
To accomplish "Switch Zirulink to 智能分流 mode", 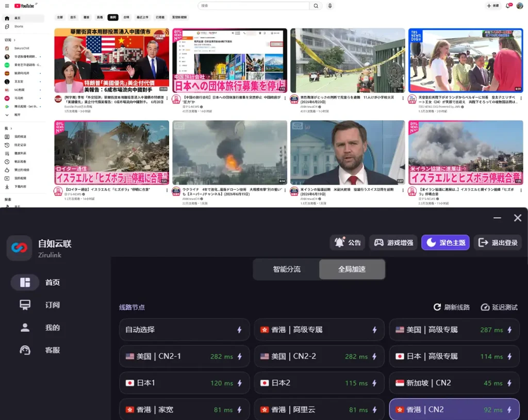I will click(287, 269).
